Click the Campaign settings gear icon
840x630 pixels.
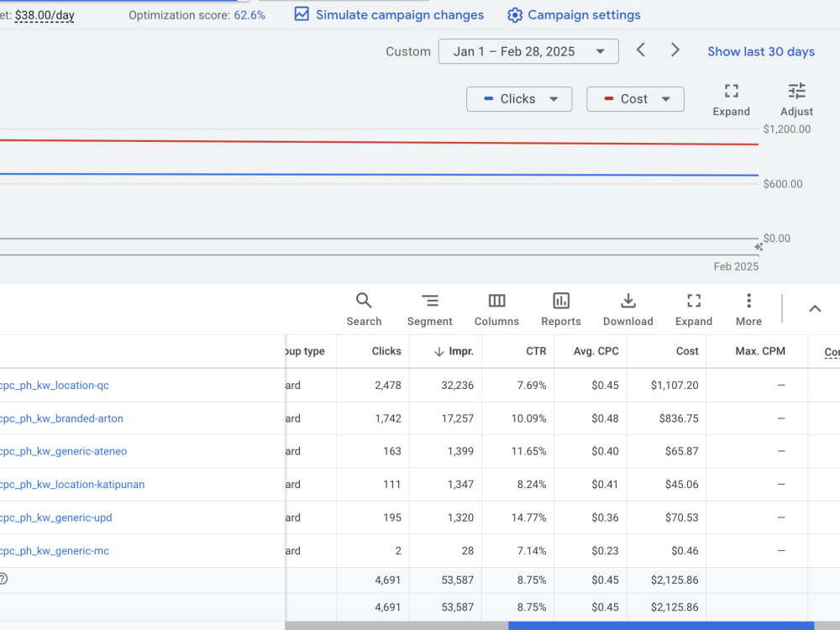pyautogui.click(x=515, y=15)
